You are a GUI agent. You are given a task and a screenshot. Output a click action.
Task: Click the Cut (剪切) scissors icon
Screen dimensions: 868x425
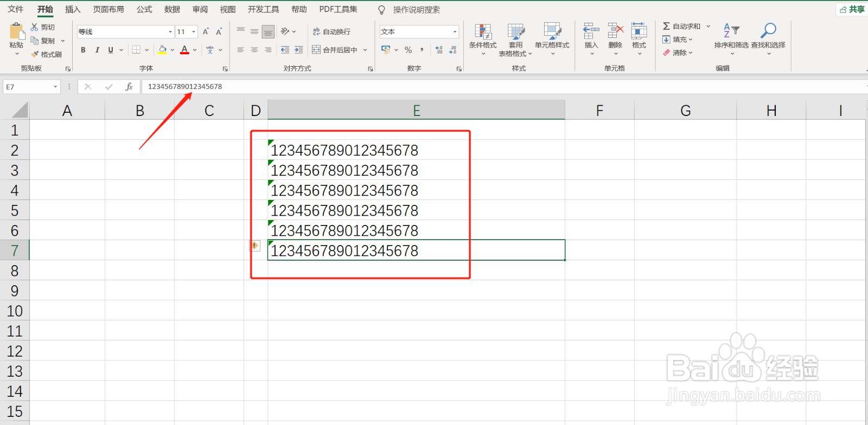click(x=34, y=27)
